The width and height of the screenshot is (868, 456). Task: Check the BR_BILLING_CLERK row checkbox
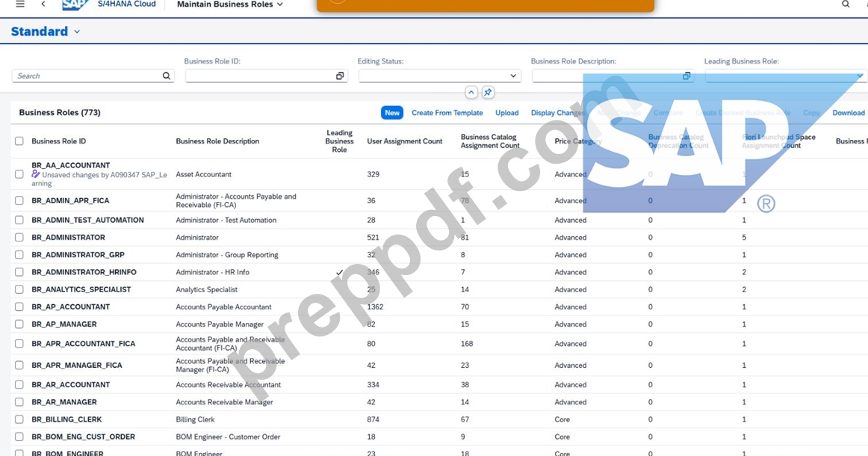(x=19, y=419)
